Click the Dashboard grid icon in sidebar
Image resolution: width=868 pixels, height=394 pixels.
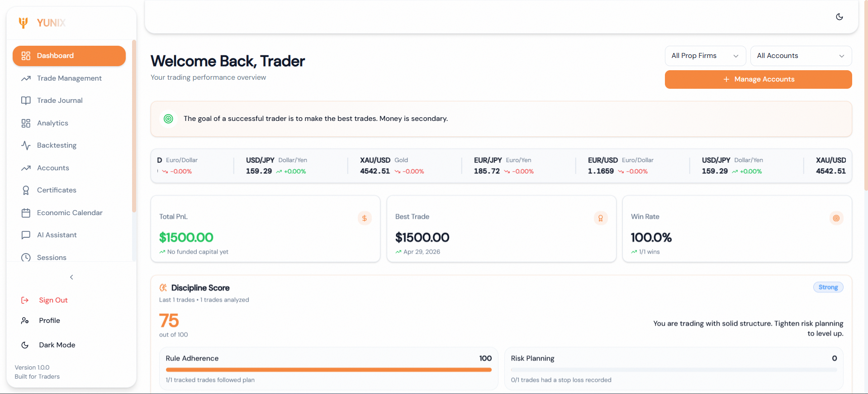[26, 56]
